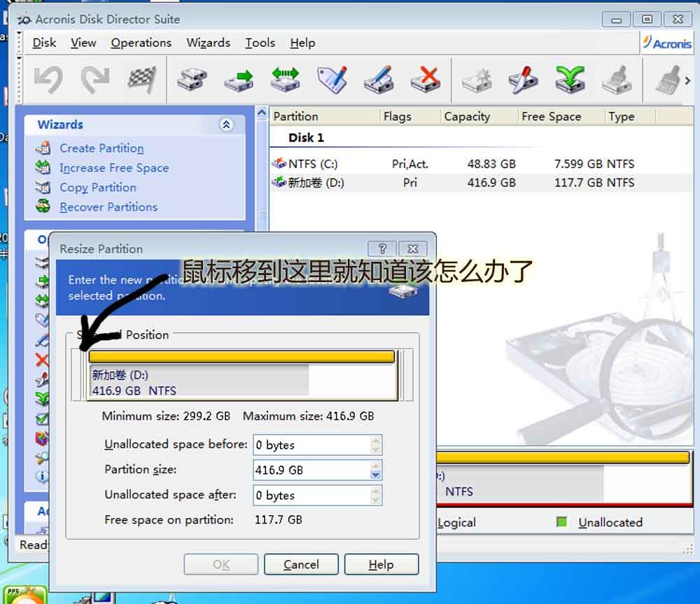Sort by the Capacity column header
Viewport: 700px width, 604px height.
[479, 116]
